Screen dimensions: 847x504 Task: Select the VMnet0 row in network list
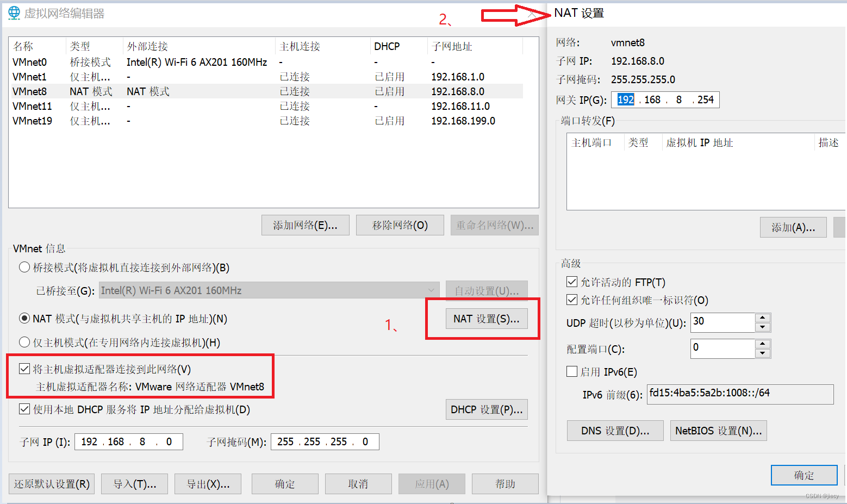pyautogui.click(x=266, y=62)
